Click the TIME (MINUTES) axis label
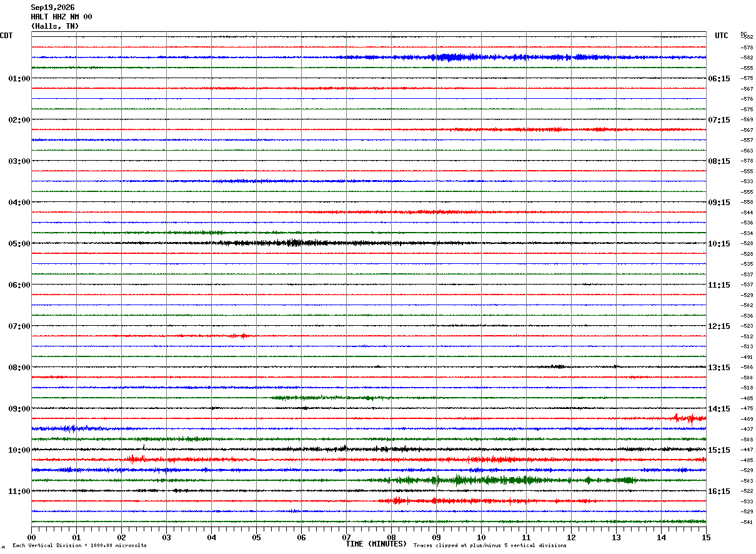Viewport: 756px width, 554px height. [x=376, y=544]
